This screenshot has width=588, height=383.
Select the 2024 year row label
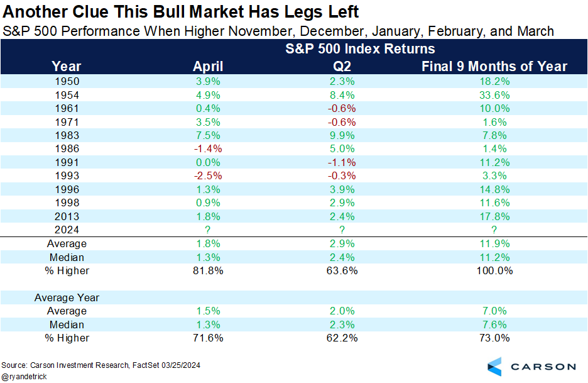(66, 229)
